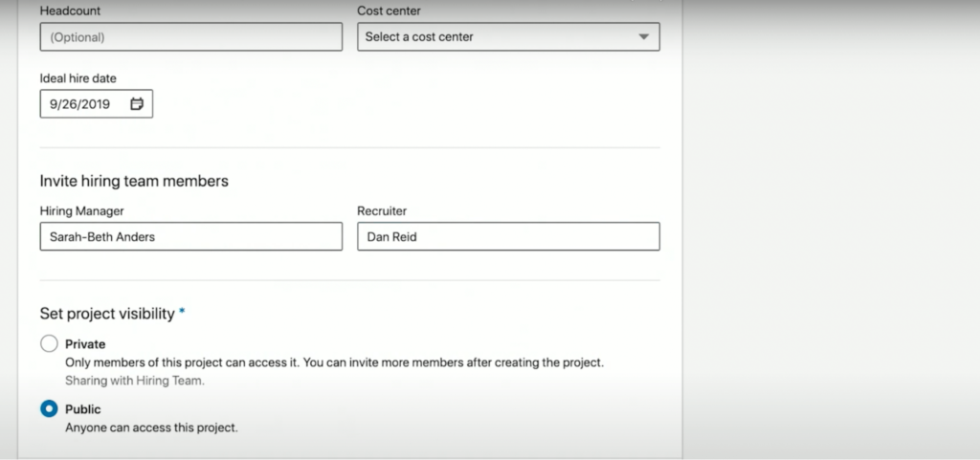Focus the Recruiter field containing Dan Reid
Screen dimensions: 980x460
click(507, 237)
